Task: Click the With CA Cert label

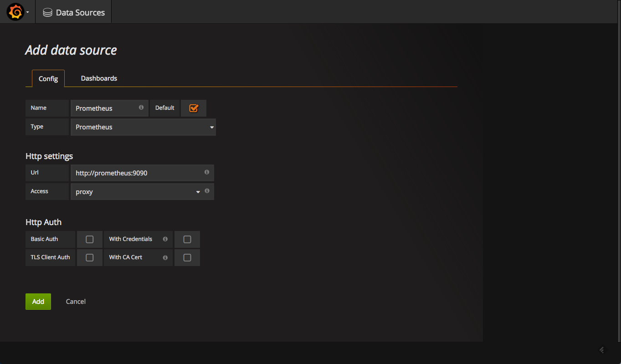Action: [126, 257]
